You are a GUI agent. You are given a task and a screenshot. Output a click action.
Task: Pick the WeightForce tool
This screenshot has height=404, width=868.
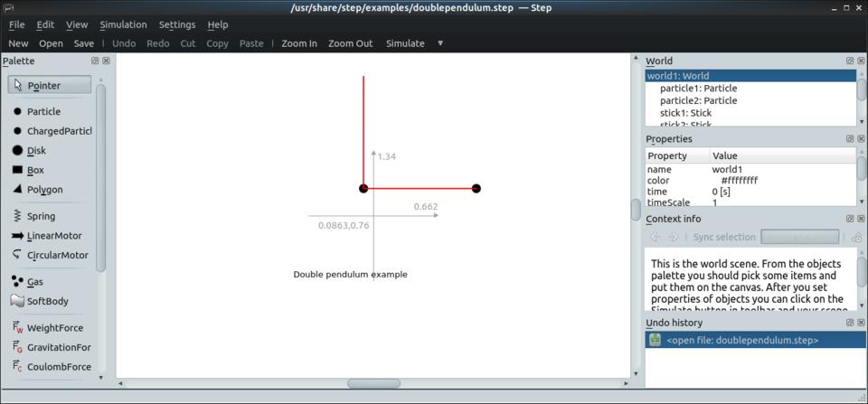(54, 328)
